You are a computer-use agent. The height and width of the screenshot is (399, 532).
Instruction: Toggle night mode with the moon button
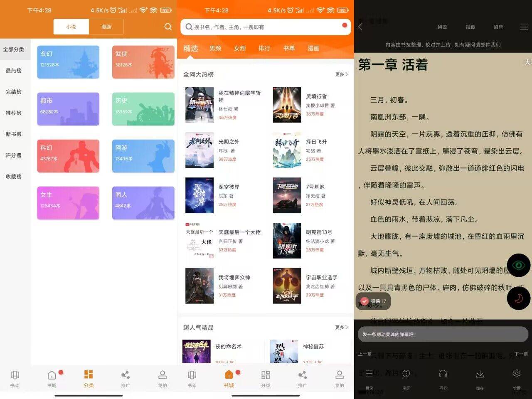(x=518, y=298)
